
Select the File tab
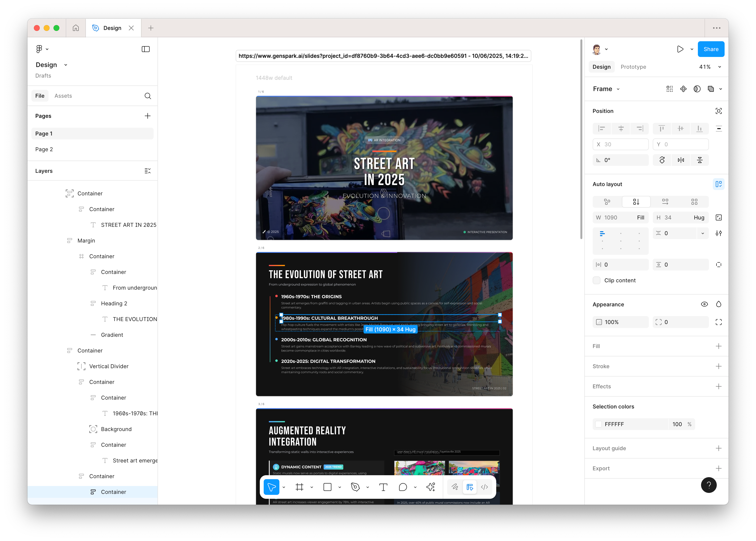pyautogui.click(x=40, y=96)
